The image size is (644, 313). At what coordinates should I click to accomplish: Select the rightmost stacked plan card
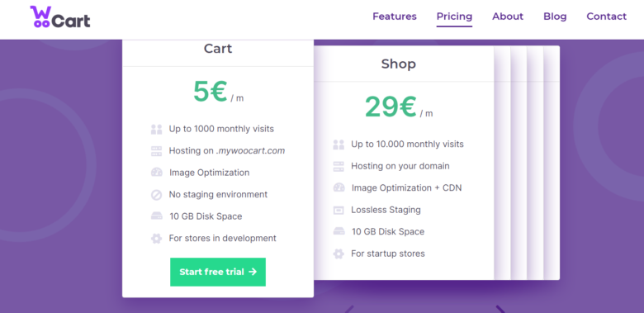[552, 163]
